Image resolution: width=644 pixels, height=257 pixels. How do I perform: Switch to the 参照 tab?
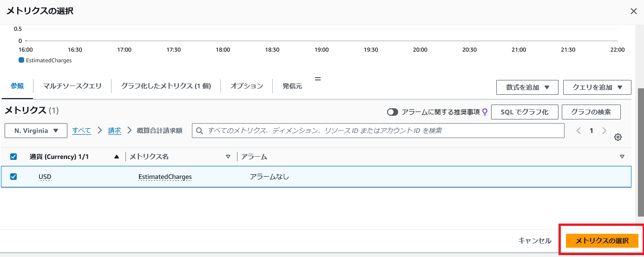(17, 86)
